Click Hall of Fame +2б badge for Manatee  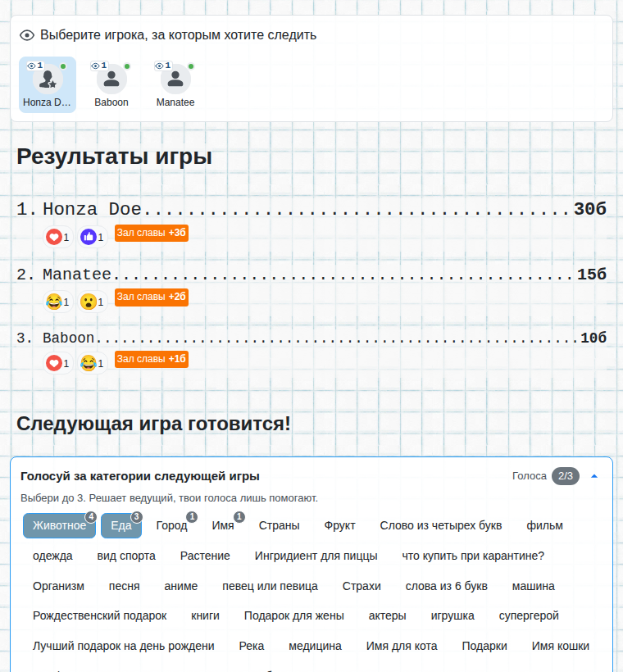pyautogui.click(x=152, y=297)
